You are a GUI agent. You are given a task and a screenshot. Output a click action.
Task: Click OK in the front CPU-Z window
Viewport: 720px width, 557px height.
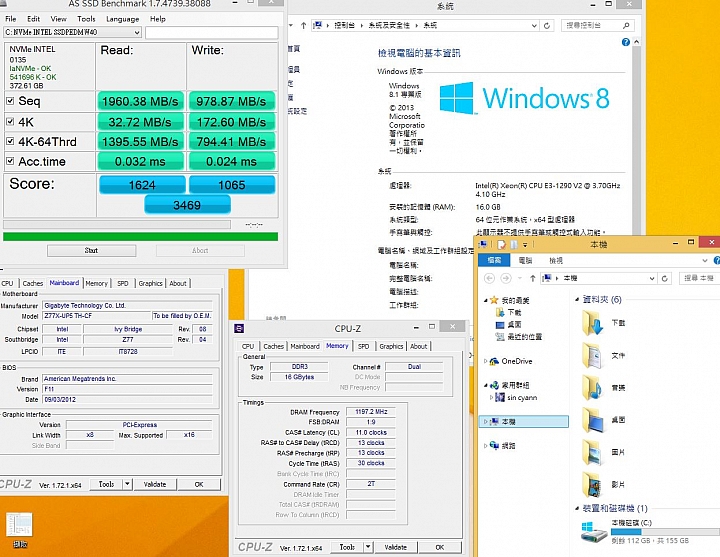(439, 547)
